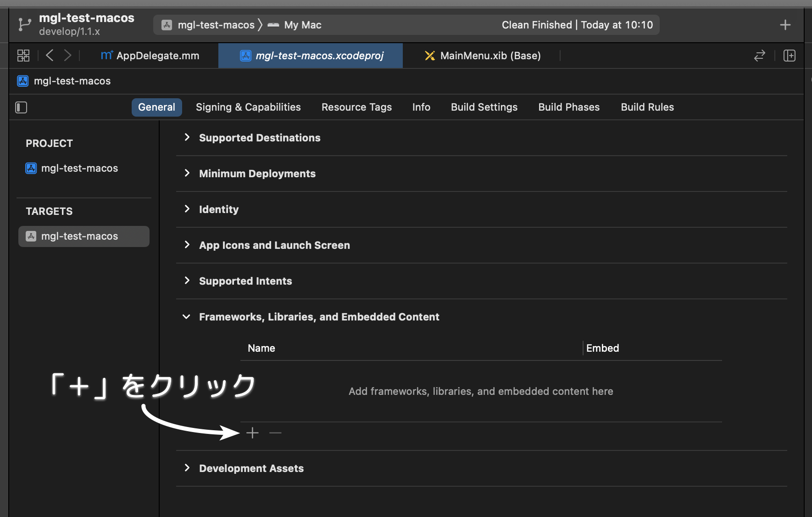812x517 pixels.
Task: Click the Embed column header
Action: pyautogui.click(x=603, y=348)
